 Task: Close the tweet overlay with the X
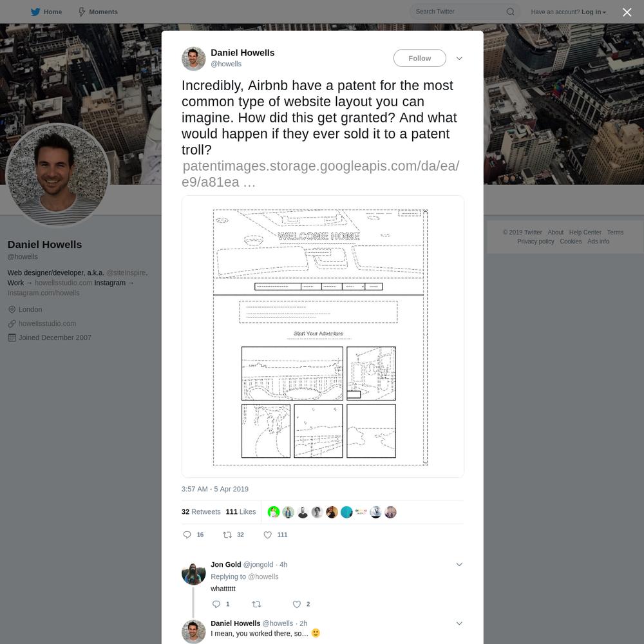point(627,12)
